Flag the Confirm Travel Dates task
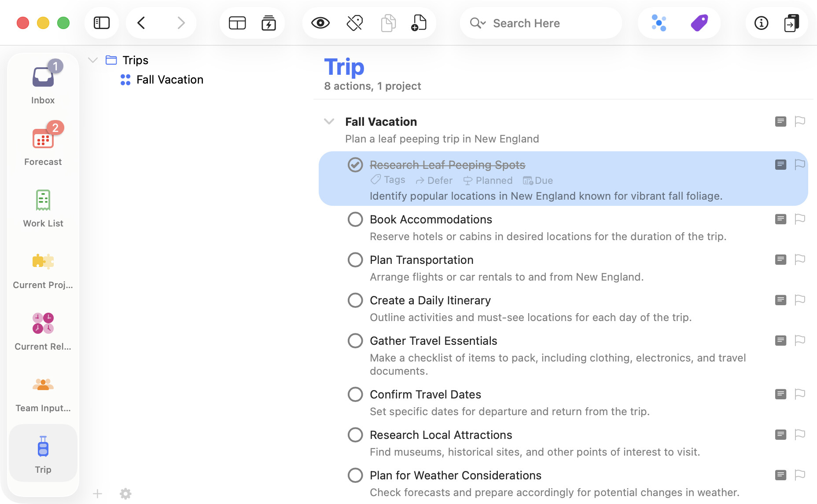This screenshot has height=504, width=817. (x=800, y=394)
